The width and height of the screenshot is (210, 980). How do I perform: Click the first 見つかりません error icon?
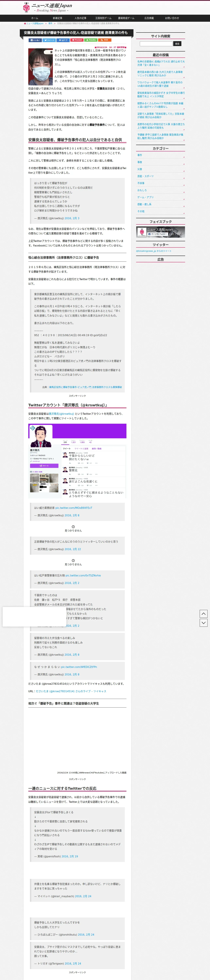pos(73,527)
